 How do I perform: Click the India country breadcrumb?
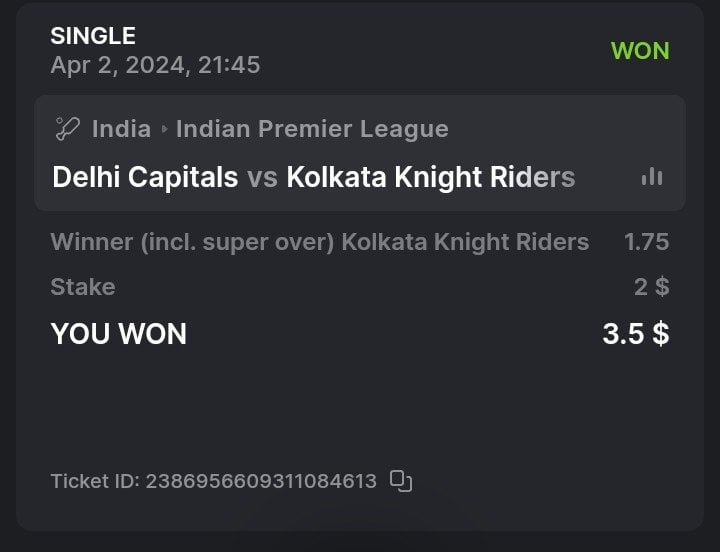(x=121, y=129)
